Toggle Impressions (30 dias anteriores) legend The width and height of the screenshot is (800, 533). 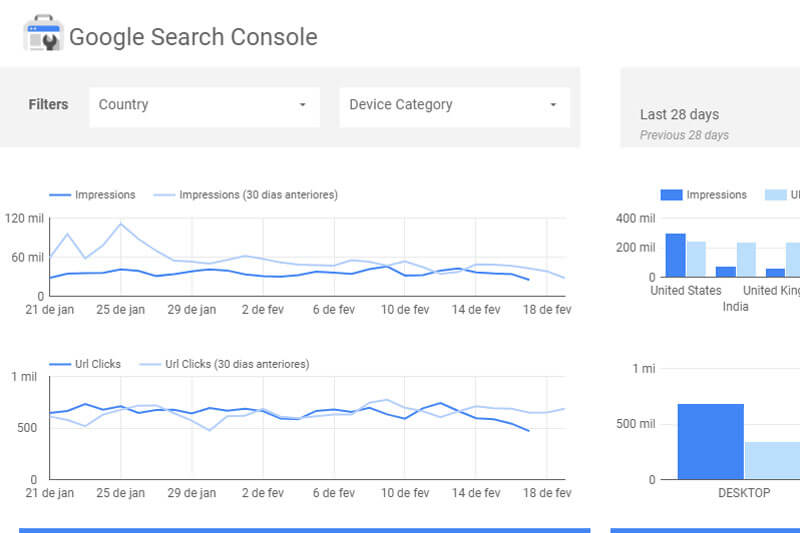click(x=246, y=195)
